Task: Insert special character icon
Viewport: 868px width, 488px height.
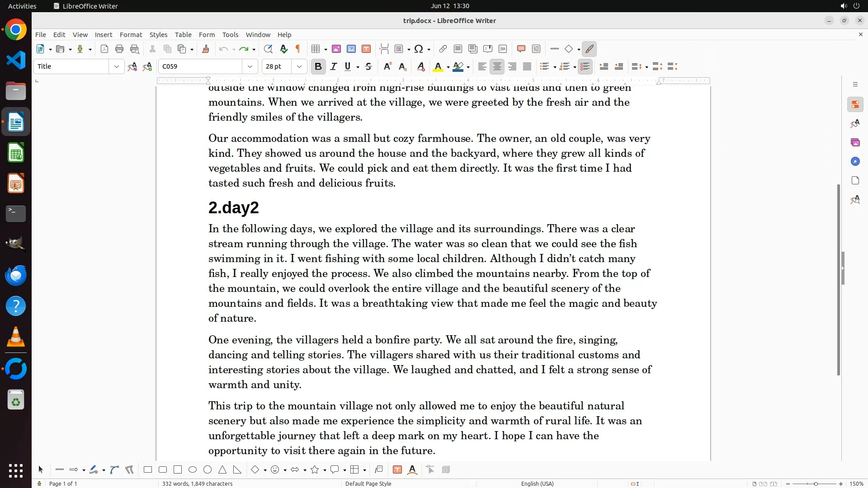Action: pyautogui.click(x=419, y=49)
